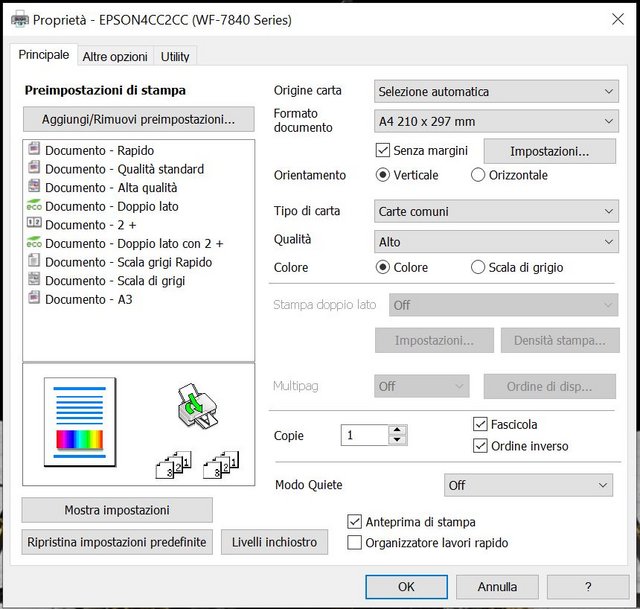The width and height of the screenshot is (640, 609).
Task: Click the icon next to Documento - Rapido
Action: click(34, 148)
